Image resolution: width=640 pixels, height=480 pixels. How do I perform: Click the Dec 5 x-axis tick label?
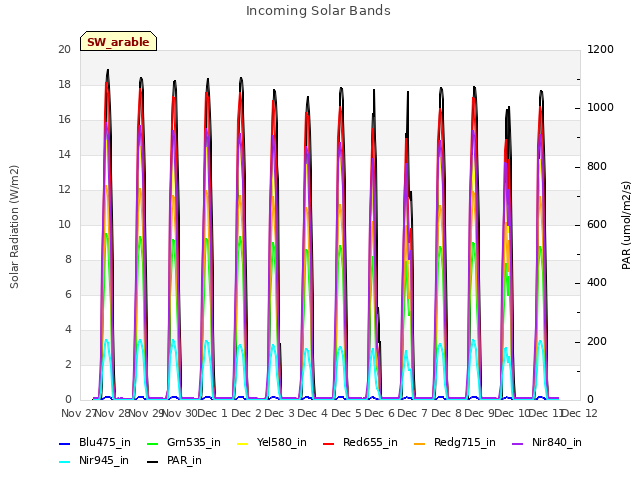(346, 413)
